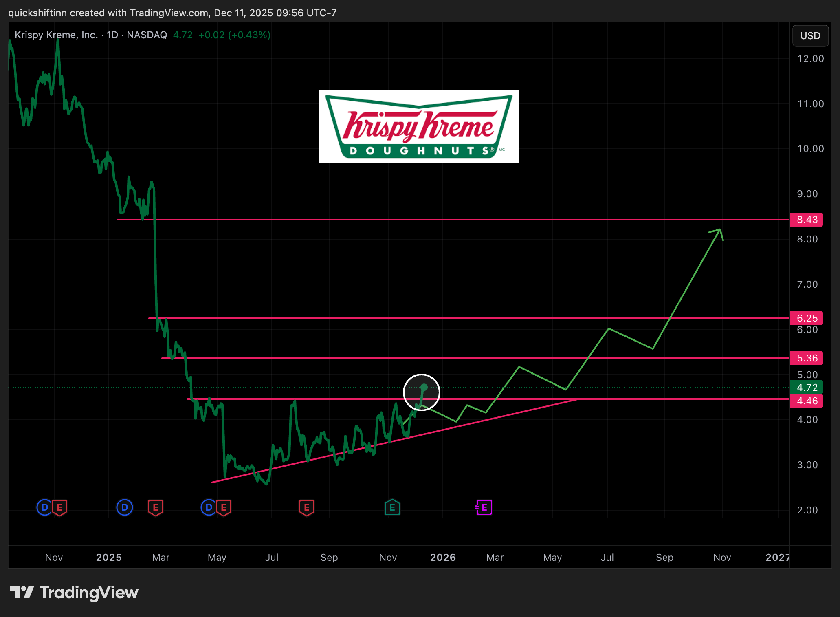The height and width of the screenshot is (617, 840).
Task: Click the 9.00 price axis label
Action: click(x=807, y=194)
